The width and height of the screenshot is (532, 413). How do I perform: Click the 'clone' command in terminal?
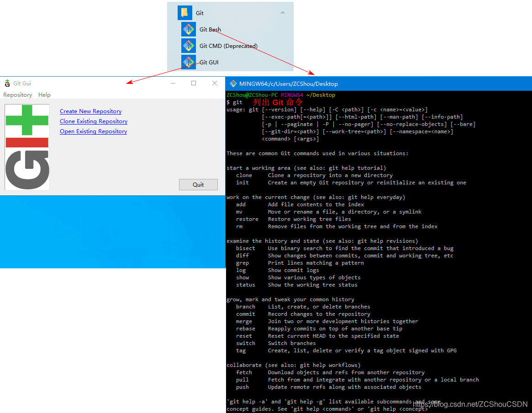coord(244,175)
